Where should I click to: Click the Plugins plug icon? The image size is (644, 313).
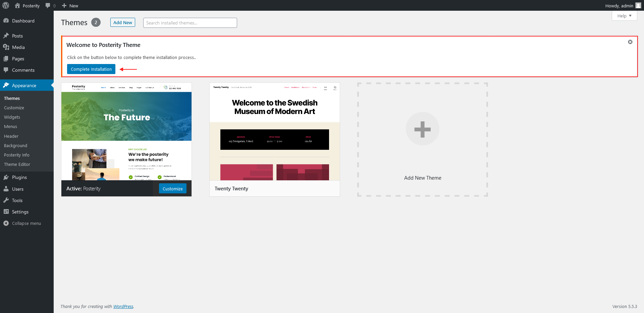click(6, 177)
